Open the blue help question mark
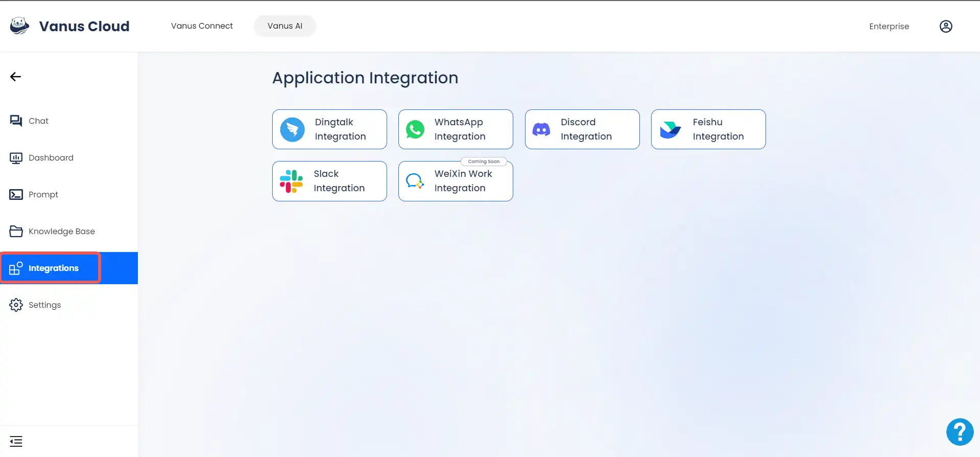Screen dimensions: 980x457 coord(960,432)
